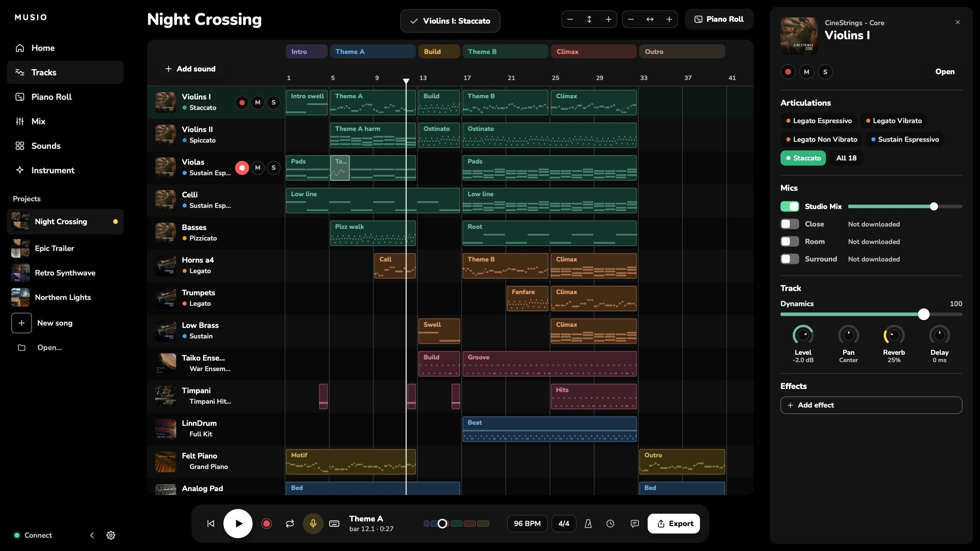Toggle Studio Mix mic switch
The height and width of the screenshot is (551, 980).
pos(790,206)
